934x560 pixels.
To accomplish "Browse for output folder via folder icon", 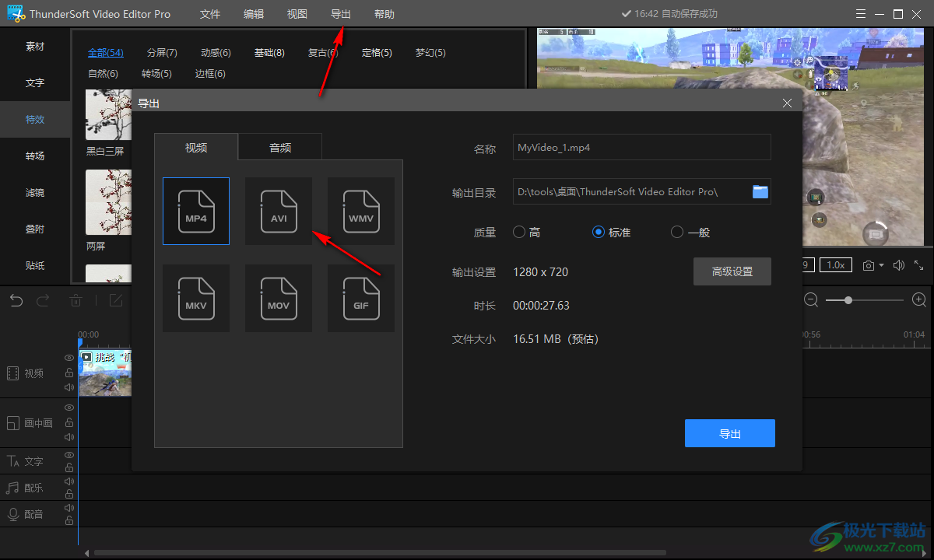I will point(760,191).
